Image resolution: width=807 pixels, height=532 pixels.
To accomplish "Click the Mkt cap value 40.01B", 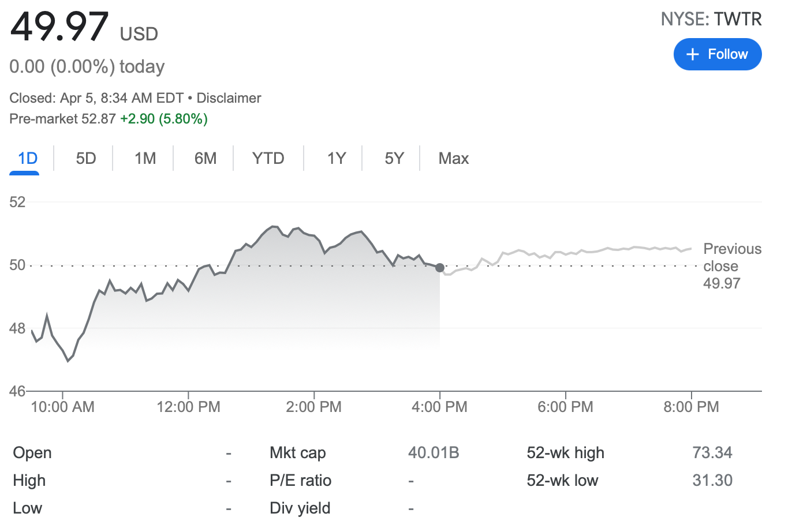I will [x=434, y=453].
